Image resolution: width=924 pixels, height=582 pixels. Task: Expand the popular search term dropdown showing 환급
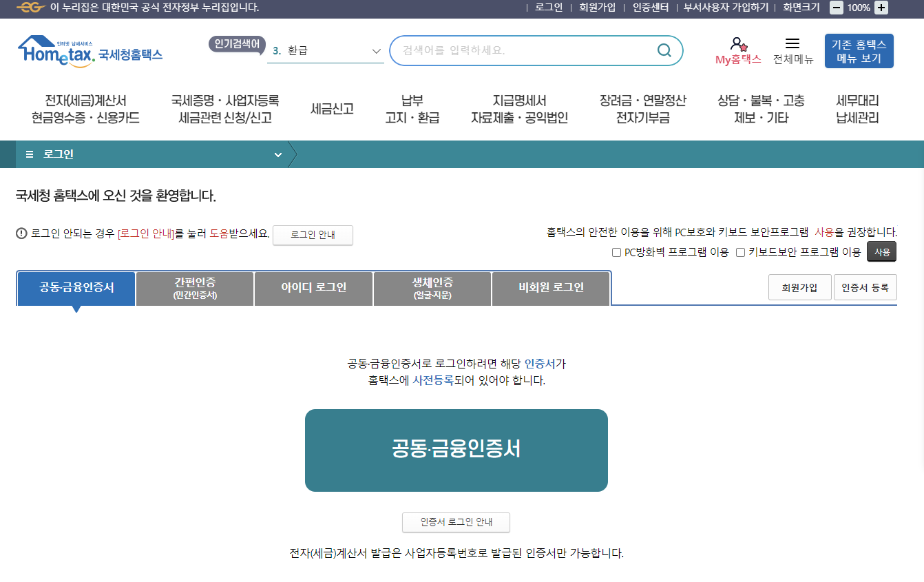tap(377, 50)
